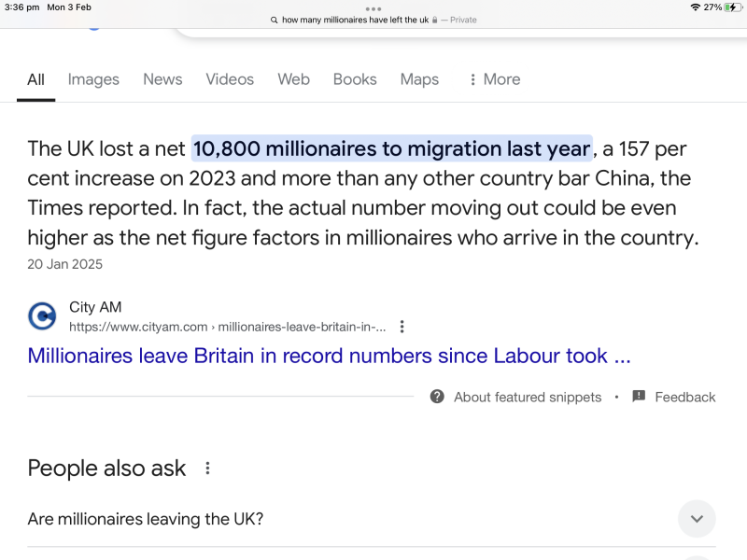Click the Feedback flag icon
This screenshot has width=747, height=560.
coord(638,397)
